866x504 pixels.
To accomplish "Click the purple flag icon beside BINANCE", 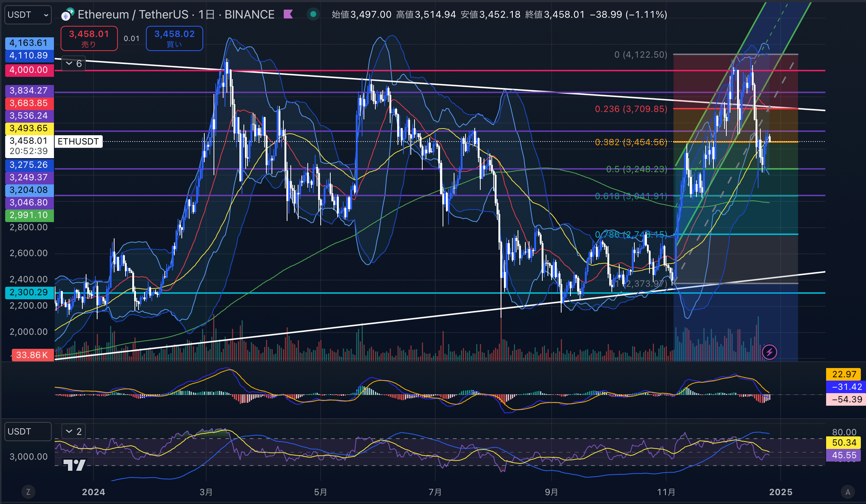I will [288, 14].
